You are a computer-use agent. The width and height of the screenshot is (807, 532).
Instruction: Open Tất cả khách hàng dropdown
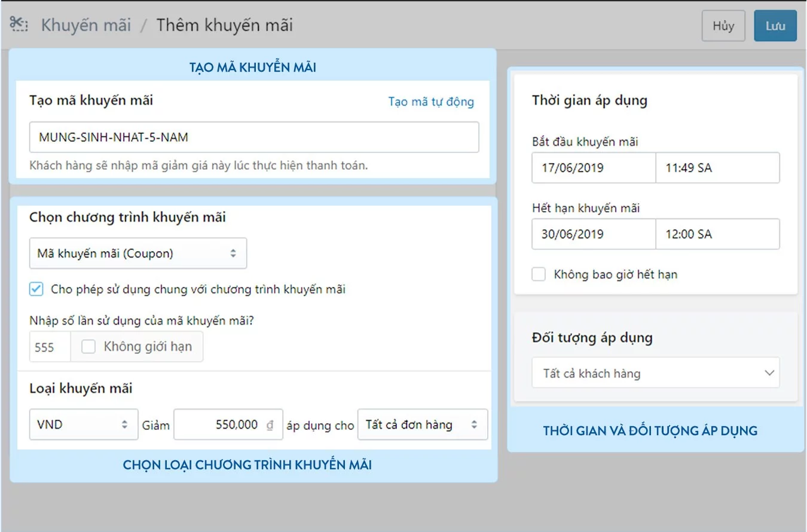[655, 374]
